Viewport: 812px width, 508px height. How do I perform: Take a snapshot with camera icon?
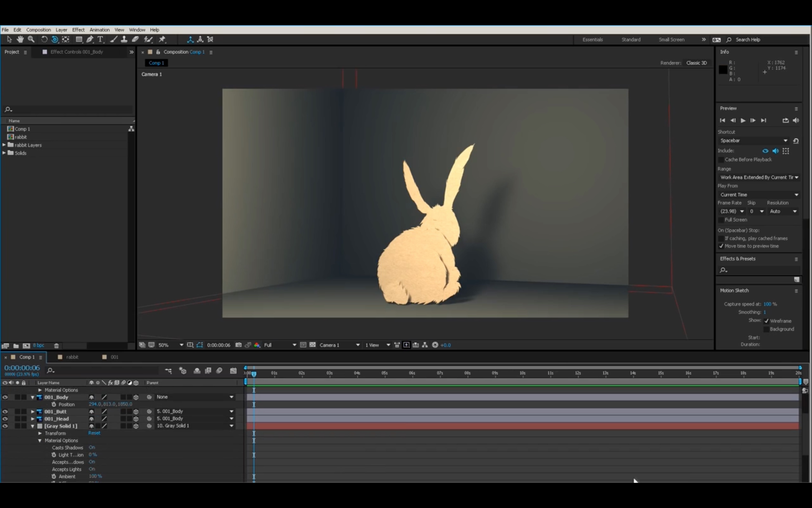tap(239, 345)
